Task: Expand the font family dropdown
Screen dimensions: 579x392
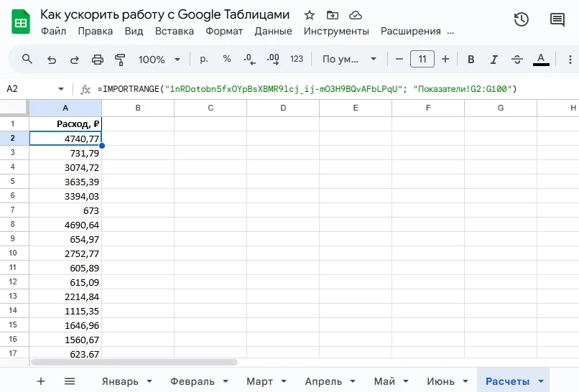Action: click(x=349, y=59)
